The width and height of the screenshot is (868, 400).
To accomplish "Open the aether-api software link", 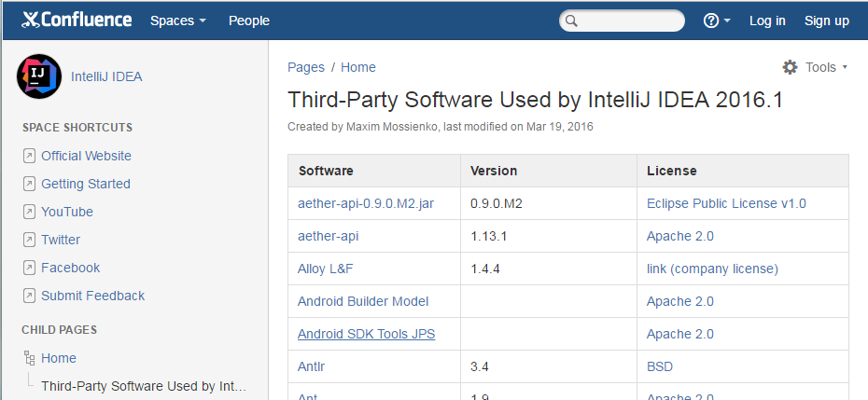I will click(x=329, y=236).
